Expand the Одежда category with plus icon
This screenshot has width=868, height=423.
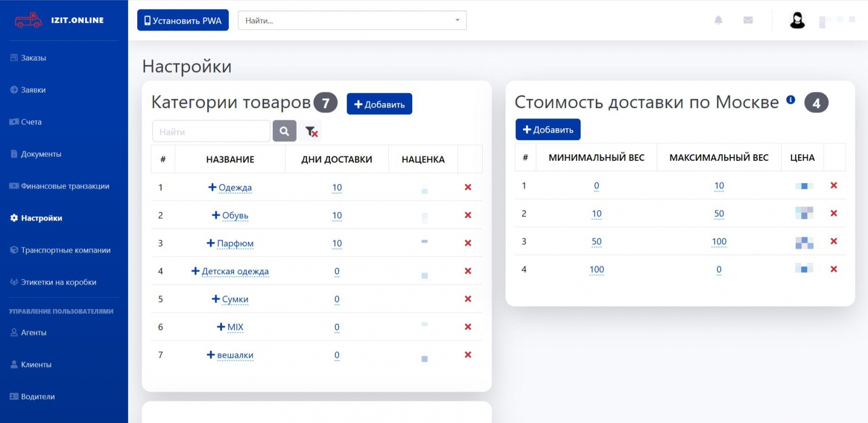pos(212,187)
